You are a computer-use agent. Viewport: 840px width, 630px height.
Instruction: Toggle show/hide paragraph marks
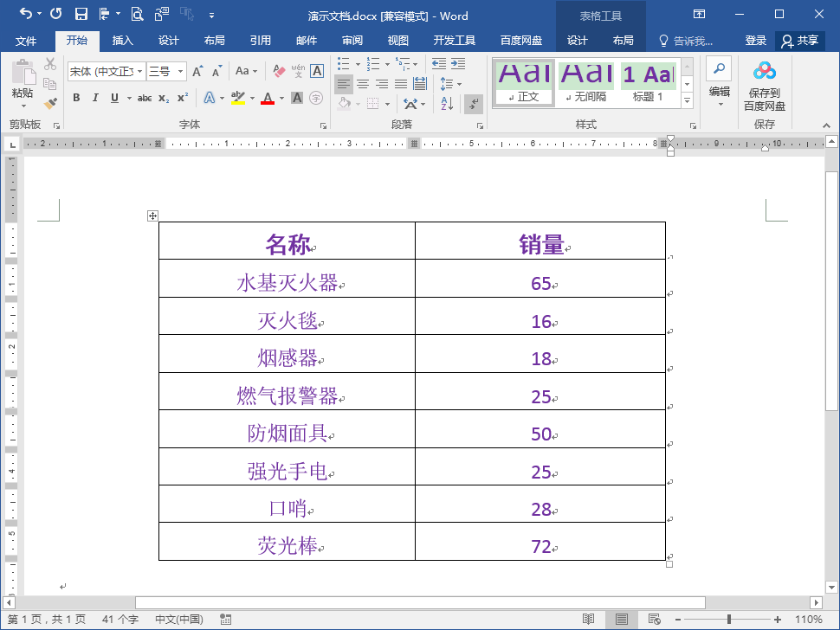(474, 103)
